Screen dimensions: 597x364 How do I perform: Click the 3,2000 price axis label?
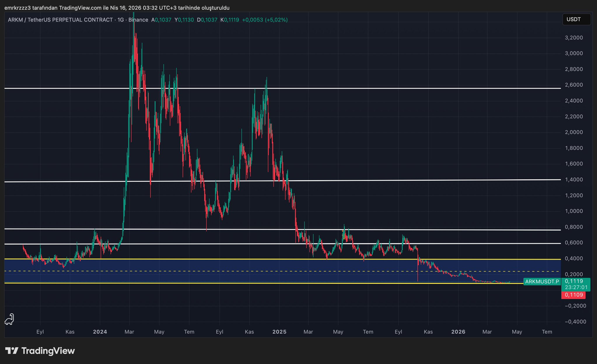coord(574,38)
